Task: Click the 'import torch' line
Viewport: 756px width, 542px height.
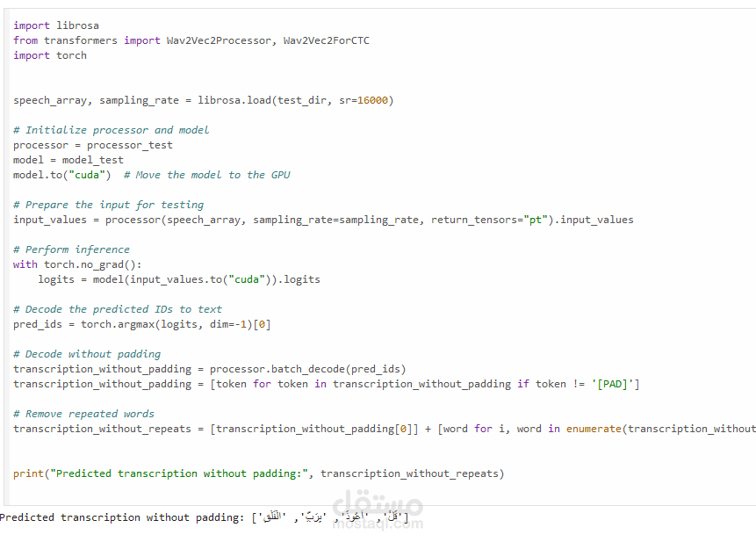Action: click(50, 55)
